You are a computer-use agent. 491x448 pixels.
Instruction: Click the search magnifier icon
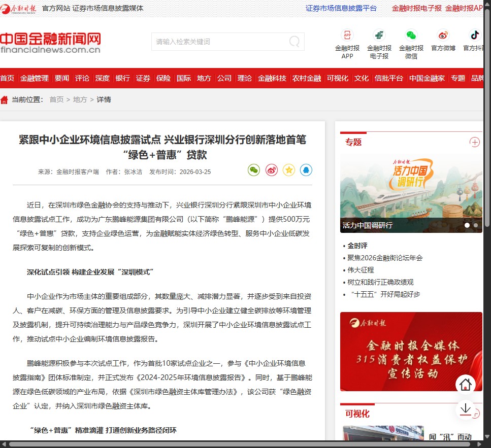(294, 41)
